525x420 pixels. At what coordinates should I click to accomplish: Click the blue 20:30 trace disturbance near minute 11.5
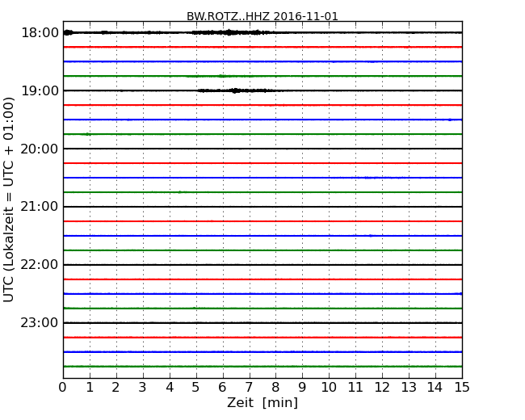[x=370, y=178]
